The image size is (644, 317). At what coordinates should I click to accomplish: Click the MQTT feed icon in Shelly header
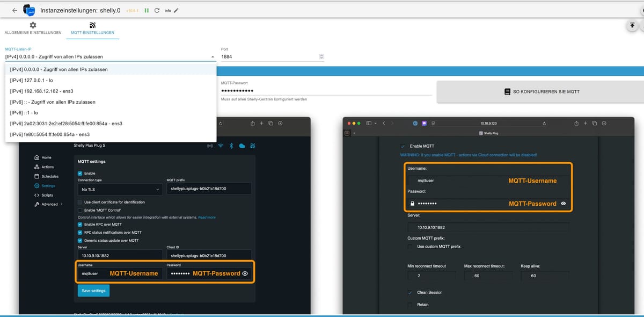tap(252, 146)
